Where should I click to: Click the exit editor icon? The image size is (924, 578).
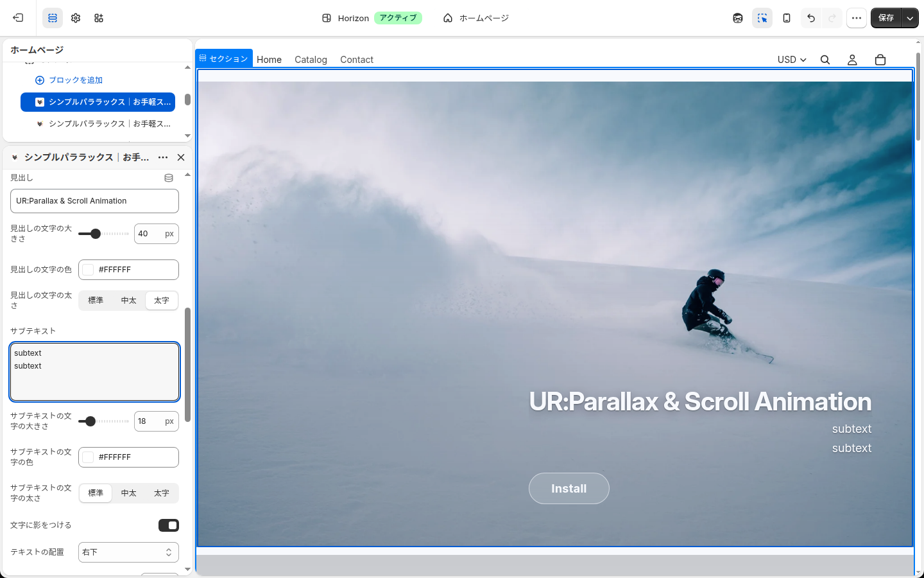point(18,18)
